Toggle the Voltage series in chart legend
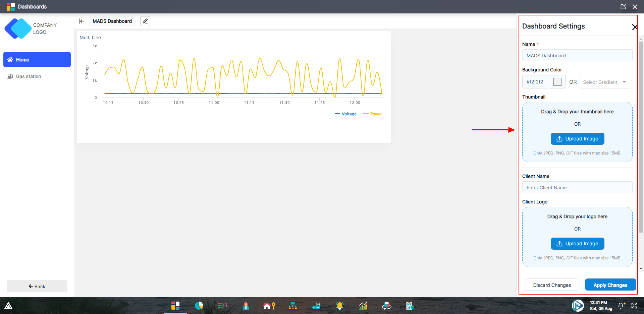644x314 pixels. point(346,114)
